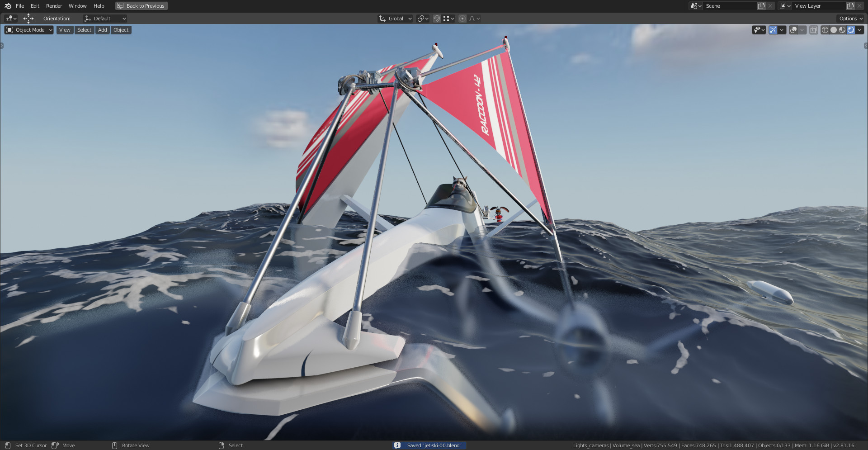Click the Scene browse icon
The height and width of the screenshot is (450, 868).
(696, 6)
